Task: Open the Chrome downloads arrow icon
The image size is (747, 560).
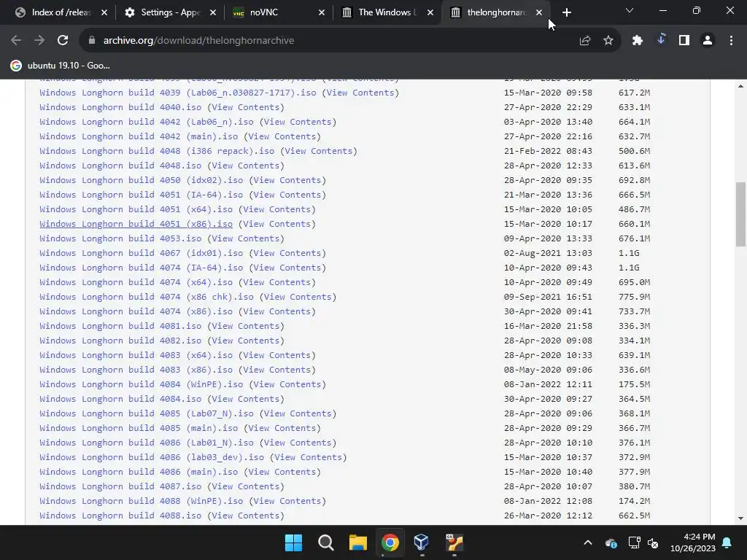Action: [x=661, y=39]
